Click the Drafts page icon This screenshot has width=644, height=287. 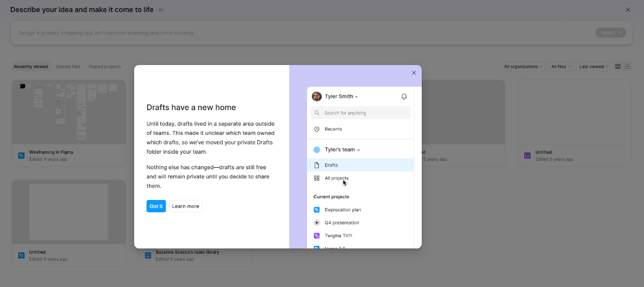[x=317, y=165]
